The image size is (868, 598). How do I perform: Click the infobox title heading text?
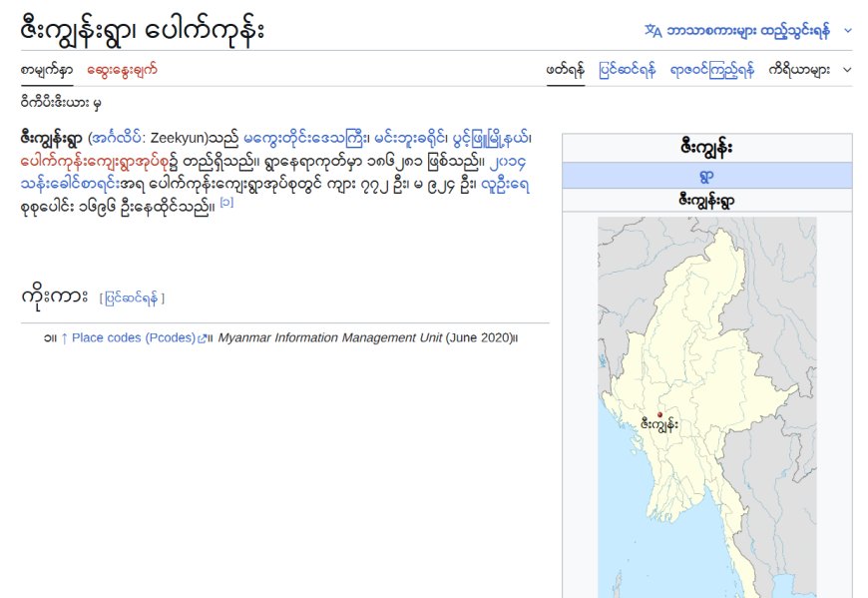(707, 148)
